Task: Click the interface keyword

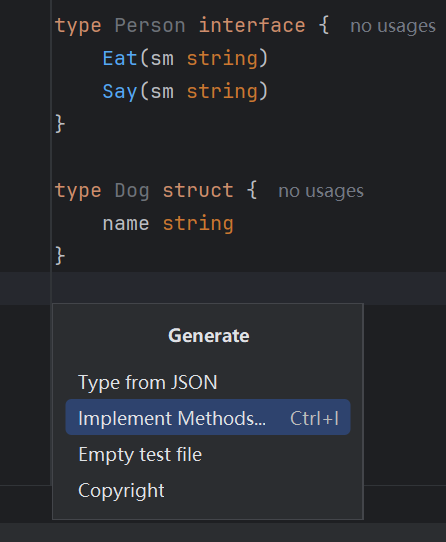Action: pos(252,26)
